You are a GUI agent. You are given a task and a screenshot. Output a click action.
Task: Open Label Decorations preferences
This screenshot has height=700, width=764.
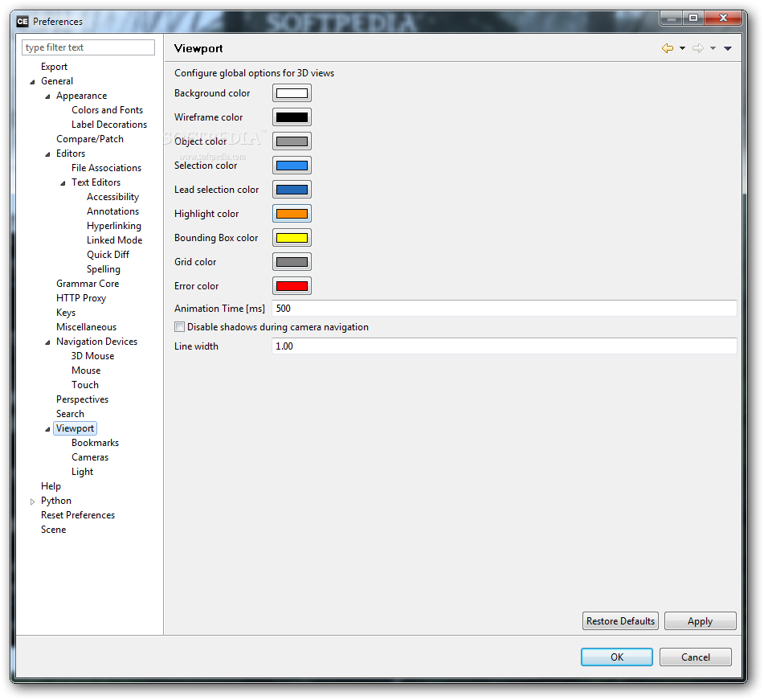(x=109, y=125)
